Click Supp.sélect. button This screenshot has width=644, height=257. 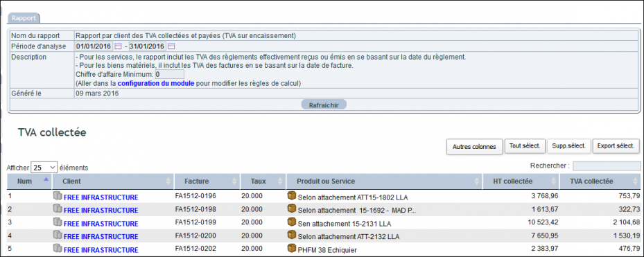coord(569,145)
